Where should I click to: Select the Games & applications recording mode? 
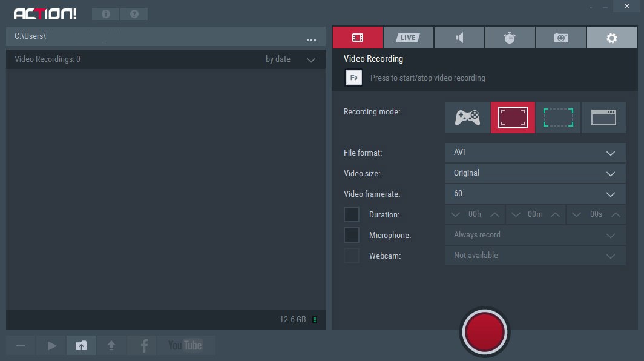coord(467,118)
